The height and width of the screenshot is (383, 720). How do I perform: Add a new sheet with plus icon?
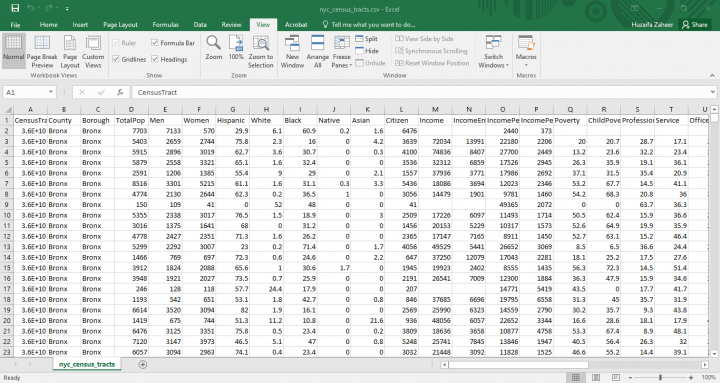coord(143,364)
